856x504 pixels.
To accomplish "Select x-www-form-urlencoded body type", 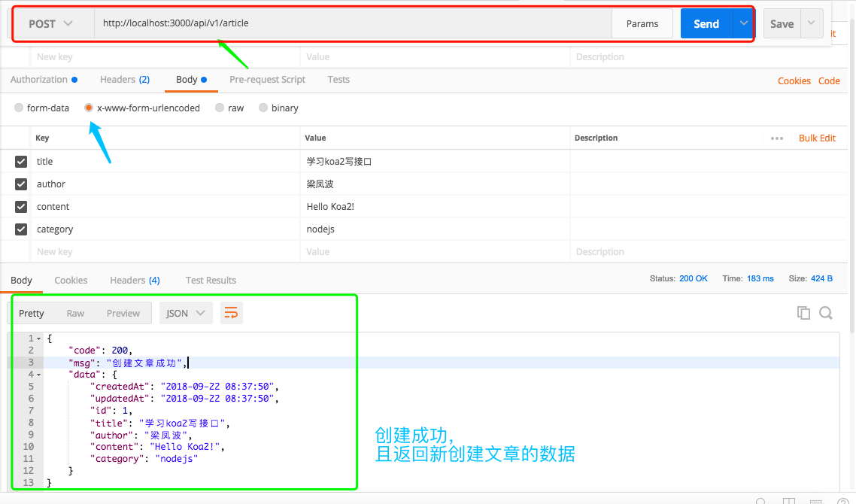I will [89, 108].
